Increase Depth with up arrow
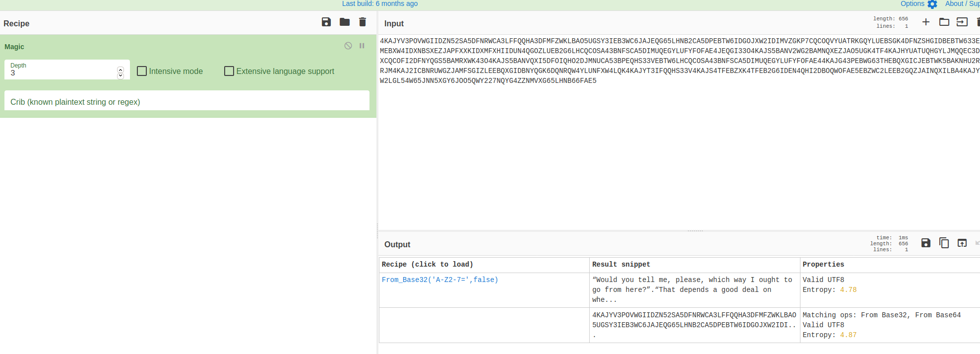Viewport: 980px width, 354px height. (x=121, y=70)
